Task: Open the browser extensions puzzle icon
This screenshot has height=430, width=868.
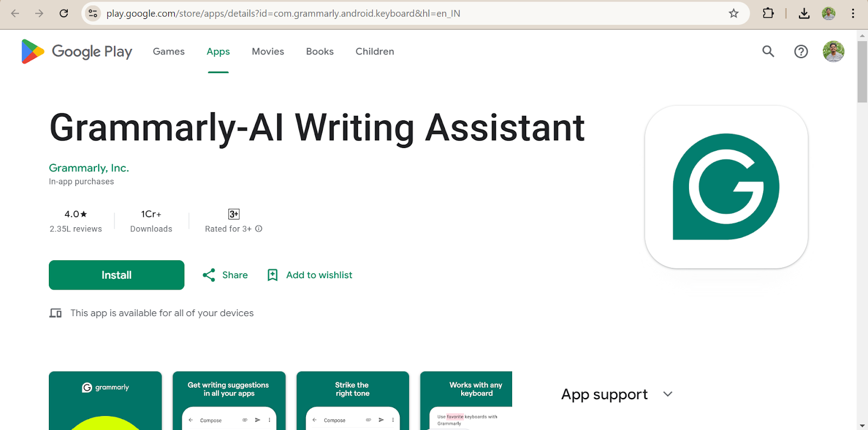Action: point(768,14)
